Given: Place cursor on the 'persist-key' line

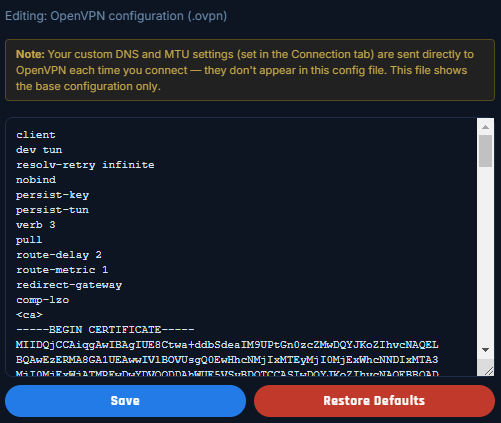Looking at the screenshot, I should (52, 195).
